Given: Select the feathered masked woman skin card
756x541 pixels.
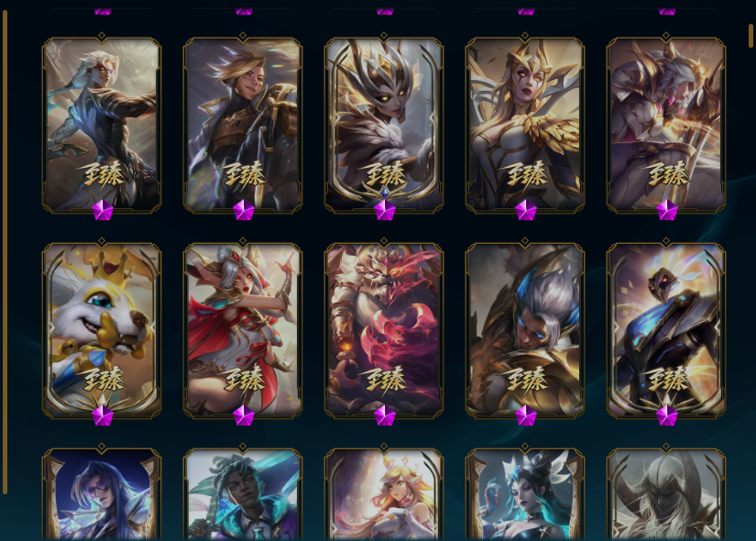Looking at the screenshot, I should click(x=384, y=125).
